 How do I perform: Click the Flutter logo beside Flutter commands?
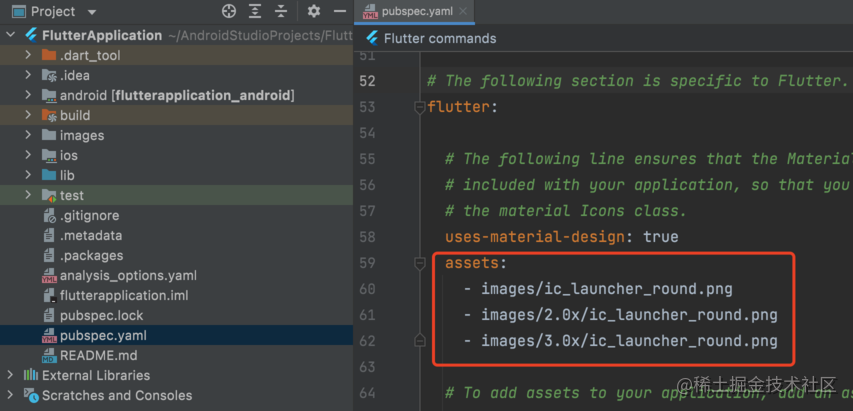(x=372, y=38)
